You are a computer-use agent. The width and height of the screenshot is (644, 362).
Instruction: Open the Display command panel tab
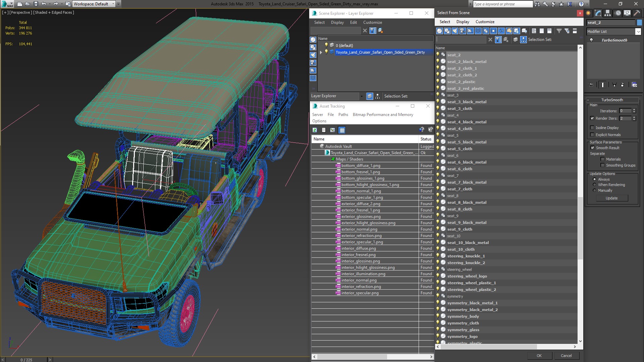point(627,13)
